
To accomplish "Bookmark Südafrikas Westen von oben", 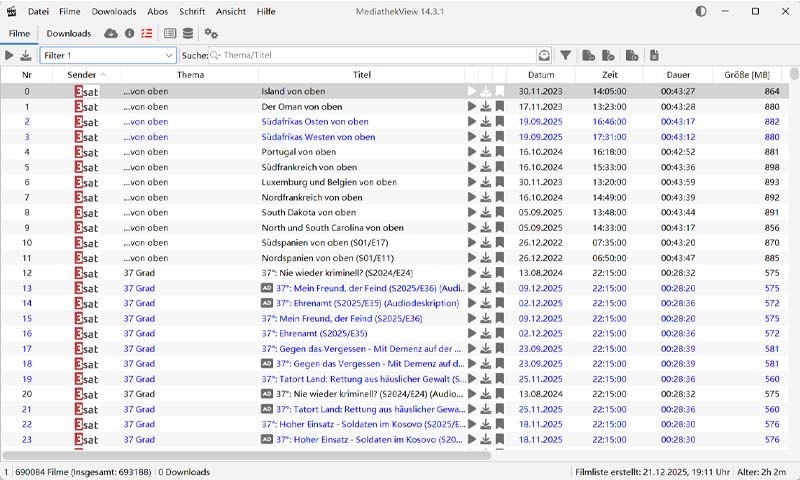I will (499, 137).
